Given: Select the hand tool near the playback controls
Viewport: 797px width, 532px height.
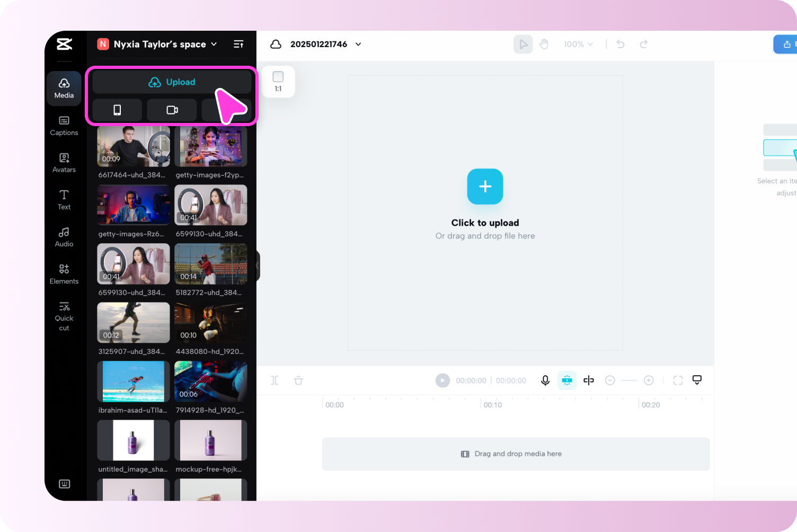Looking at the screenshot, I should [x=544, y=44].
